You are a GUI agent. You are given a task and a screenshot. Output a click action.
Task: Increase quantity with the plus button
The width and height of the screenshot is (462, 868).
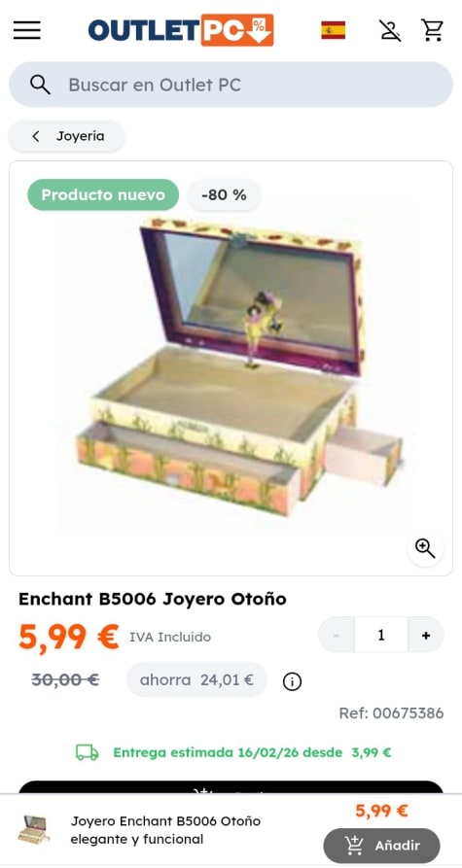tap(425, 636)
